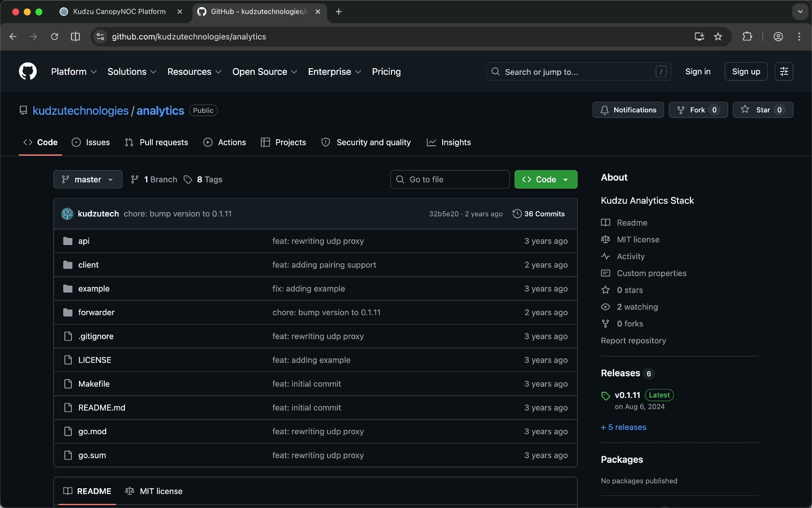Screen dimensions: 812x508
Task: Open commit hash 32b5e20
Action: [444, 214]
